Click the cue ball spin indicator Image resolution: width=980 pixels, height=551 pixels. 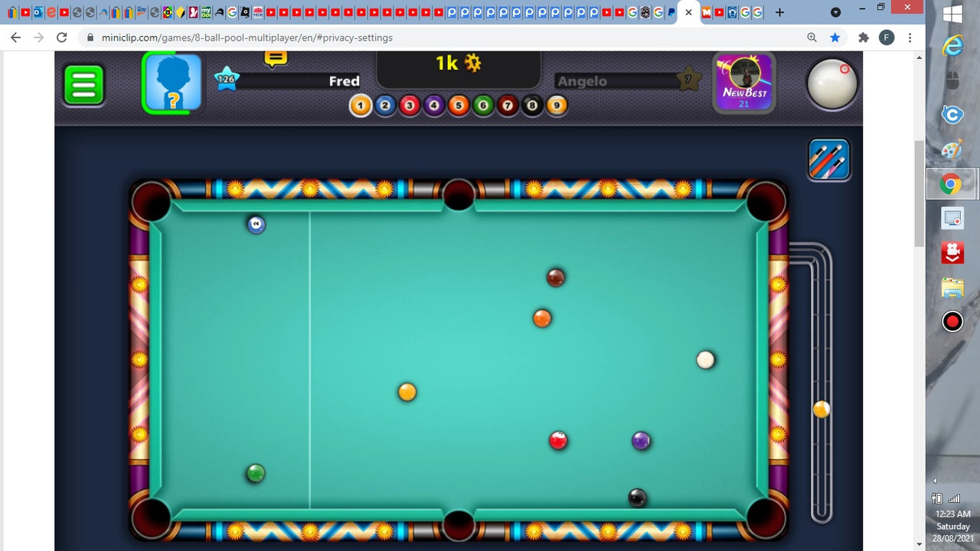pos(831,84)
